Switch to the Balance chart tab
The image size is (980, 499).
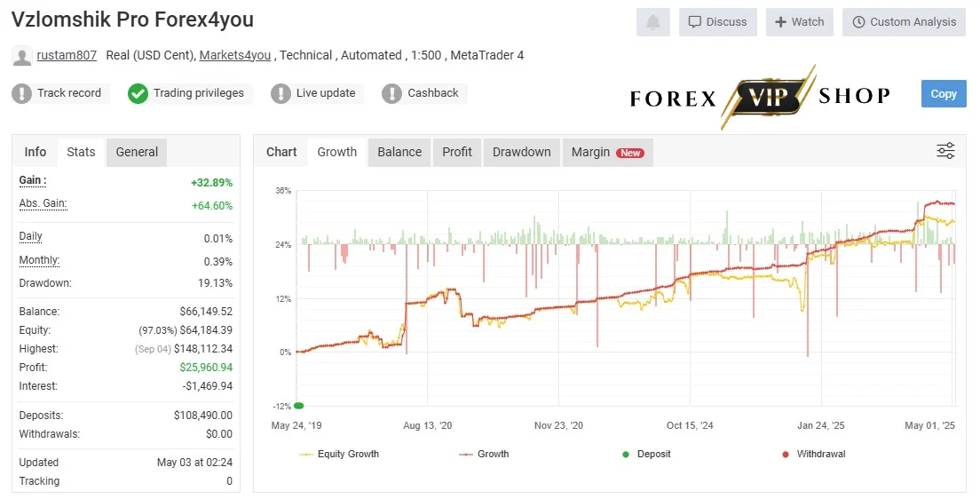[x=399, y=153]
